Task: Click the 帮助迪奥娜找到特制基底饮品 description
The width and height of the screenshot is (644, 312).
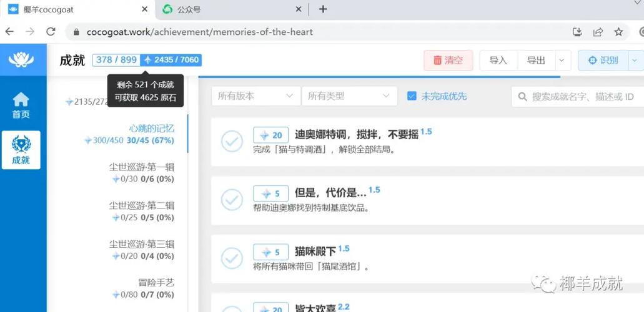Action: point(311,208)
